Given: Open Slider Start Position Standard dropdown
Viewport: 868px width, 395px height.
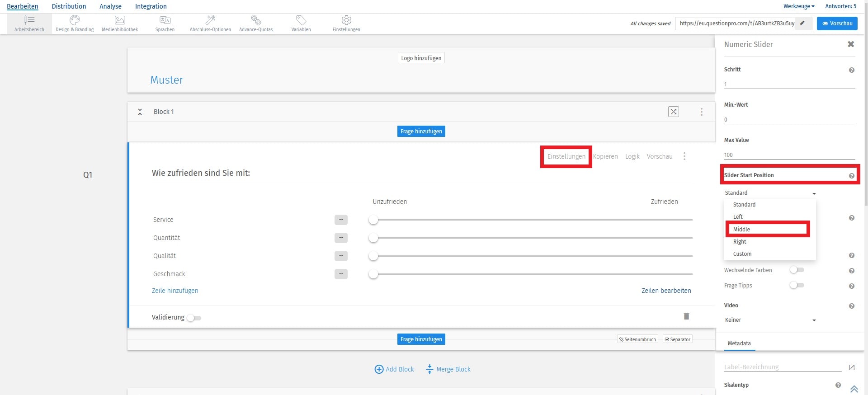Looking at the screenshot, I should pos(770,193).
